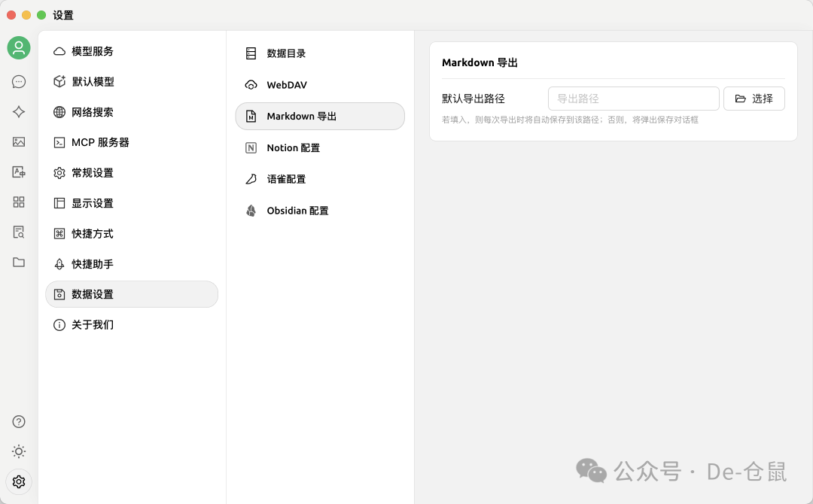Open the mini apps grid
Image resolution: width=813 pixels, height=504 pixels.
tap(18, 202)
